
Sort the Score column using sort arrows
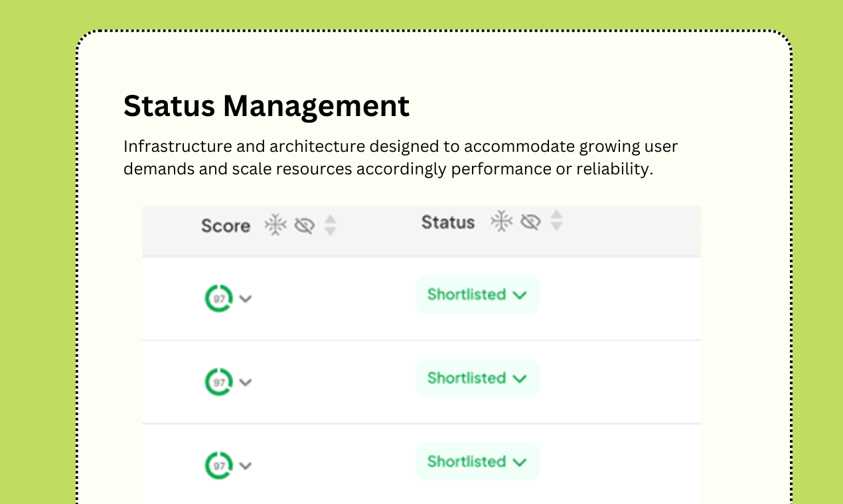pyautogui.click(x=330, y=226)
